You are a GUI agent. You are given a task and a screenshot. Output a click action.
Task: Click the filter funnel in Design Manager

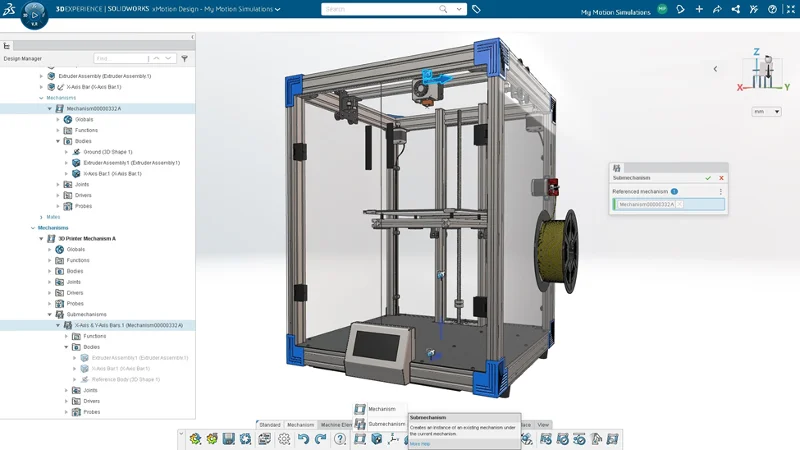185,59
